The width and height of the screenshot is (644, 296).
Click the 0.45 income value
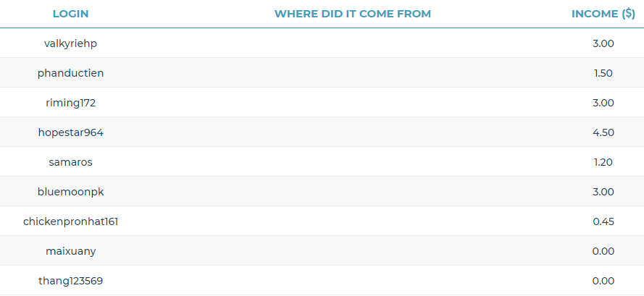click(603, 221)
